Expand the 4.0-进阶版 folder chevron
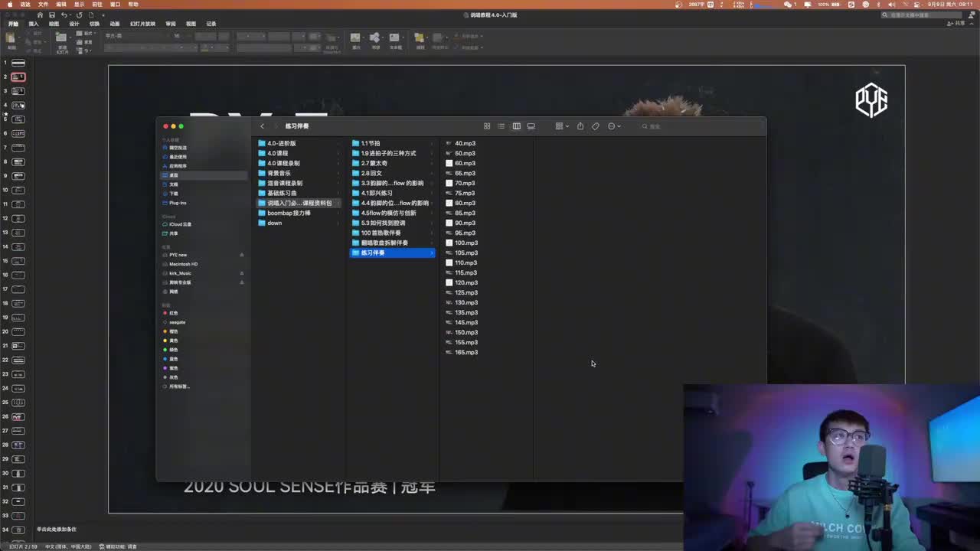 pyautogui.click(x=338, y=144)
